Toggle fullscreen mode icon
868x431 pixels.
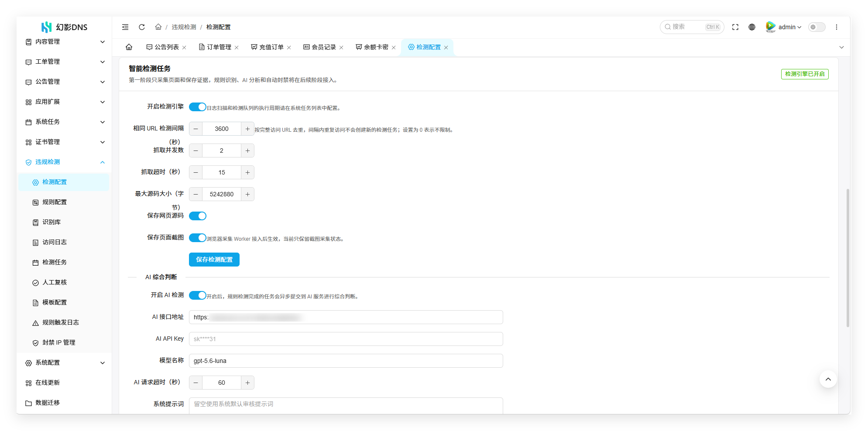pyautogui.click(x=735, y=27)
